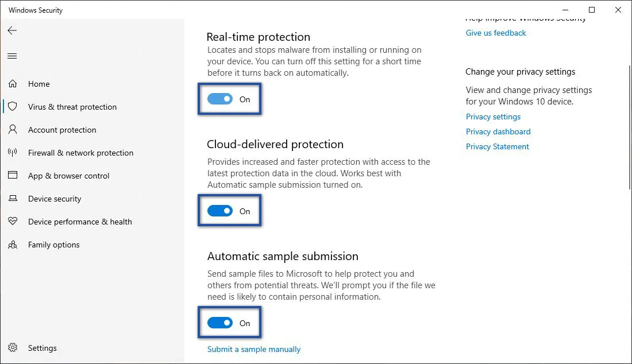Open Virus & threat protection from the sidebar

tap(72, 107)
